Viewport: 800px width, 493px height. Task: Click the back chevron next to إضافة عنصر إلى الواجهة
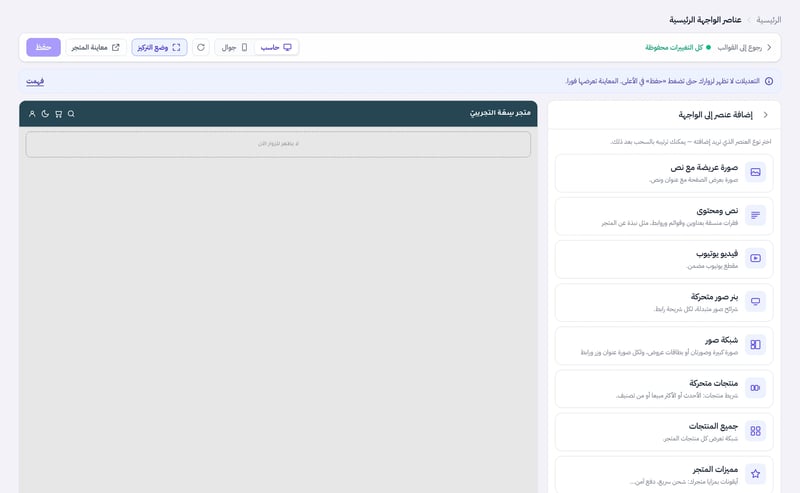(766, 115)
